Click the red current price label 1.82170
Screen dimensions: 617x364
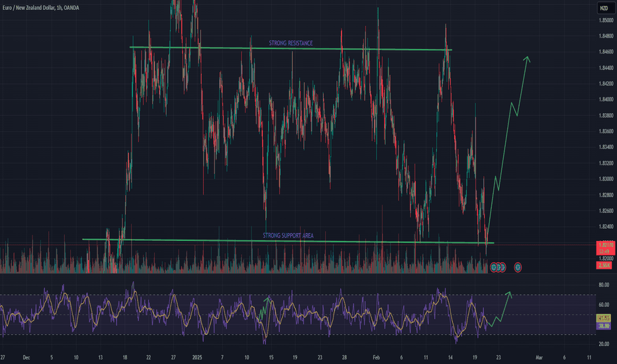[606, 248]
